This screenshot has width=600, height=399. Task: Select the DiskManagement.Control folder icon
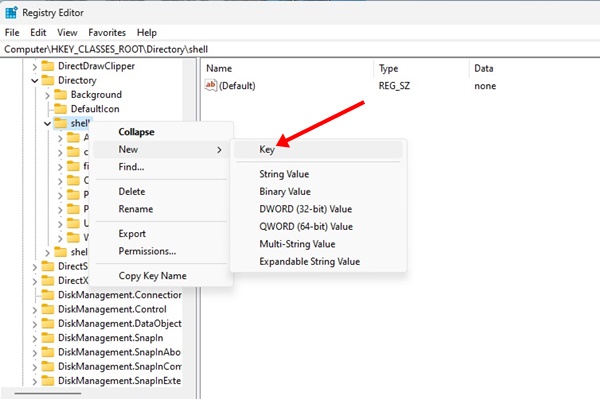point(48,309)
